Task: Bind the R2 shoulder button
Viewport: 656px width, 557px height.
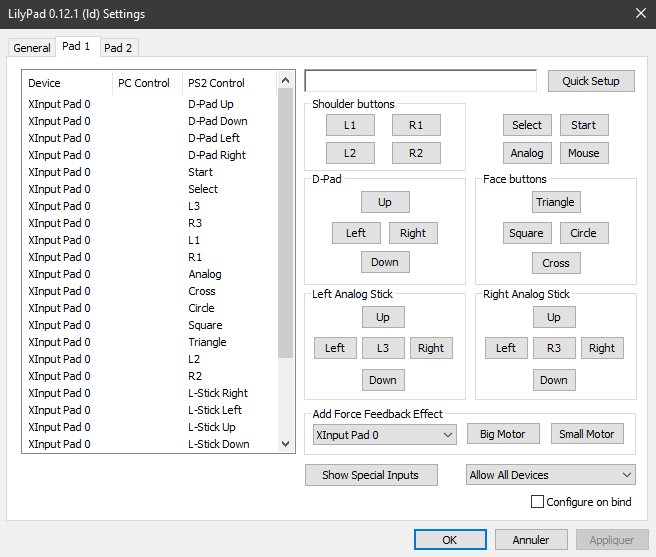Action: 416,153
